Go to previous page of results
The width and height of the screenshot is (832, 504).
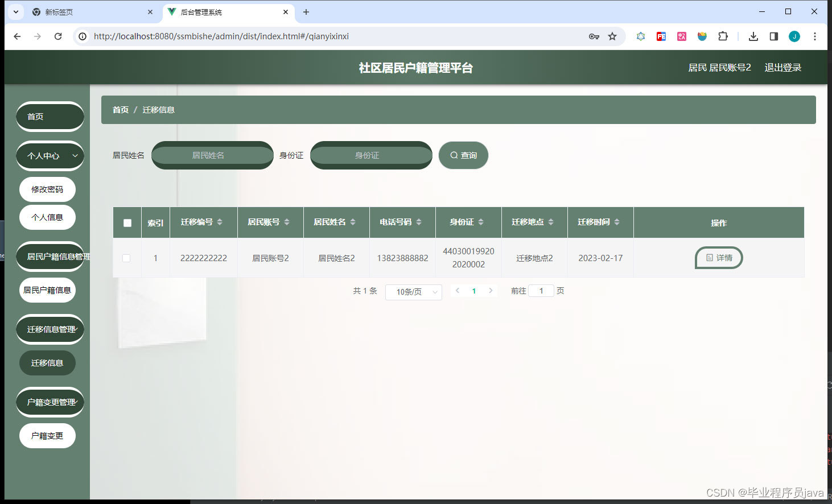pos(458,291)
